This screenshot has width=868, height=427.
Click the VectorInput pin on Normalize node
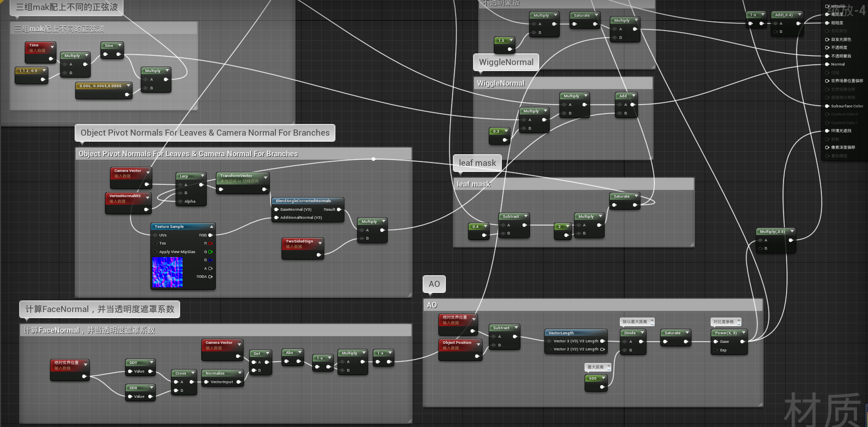[x=206, y=382]
